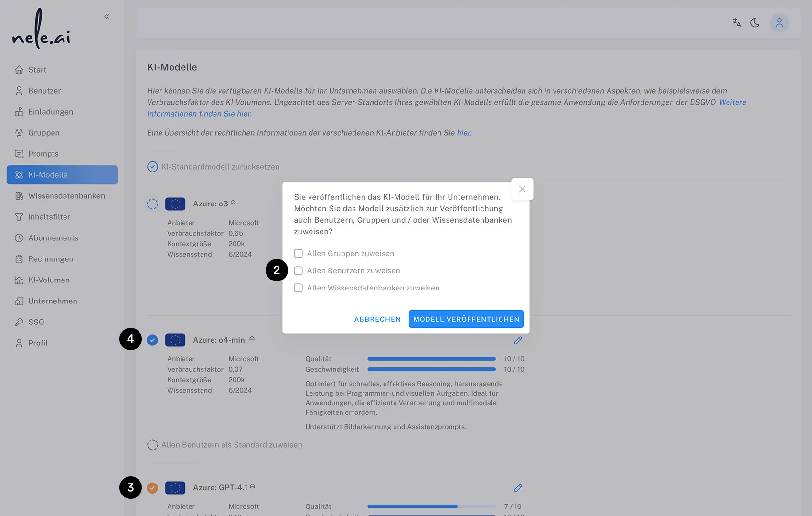This screenshot has height=516, width=812.
Task: Edit Azure: o4-mini with pencil icon
Action: pyautogui.click(x=518, y=340)
